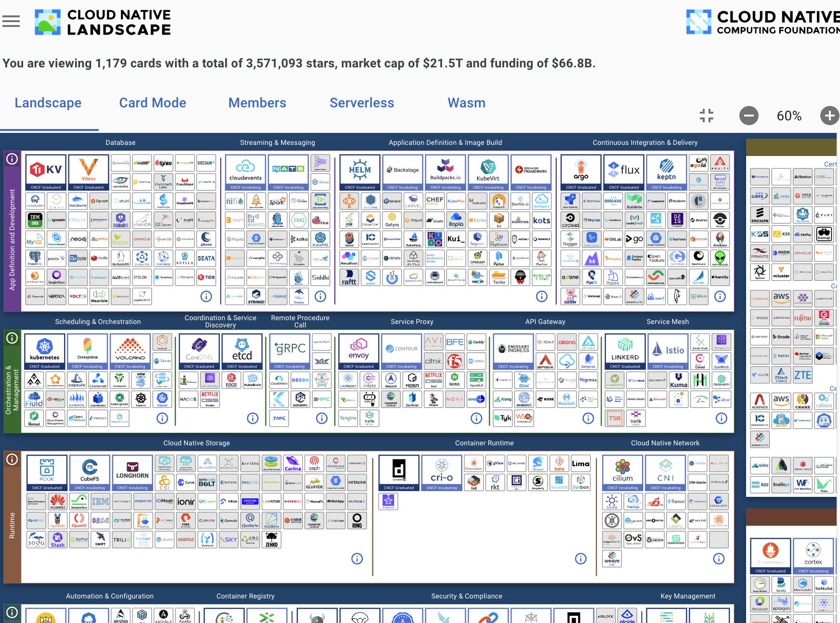The image size is (840, 623).
Task: Open Cloud Native Storage info icon
Action: click(357, 558)
